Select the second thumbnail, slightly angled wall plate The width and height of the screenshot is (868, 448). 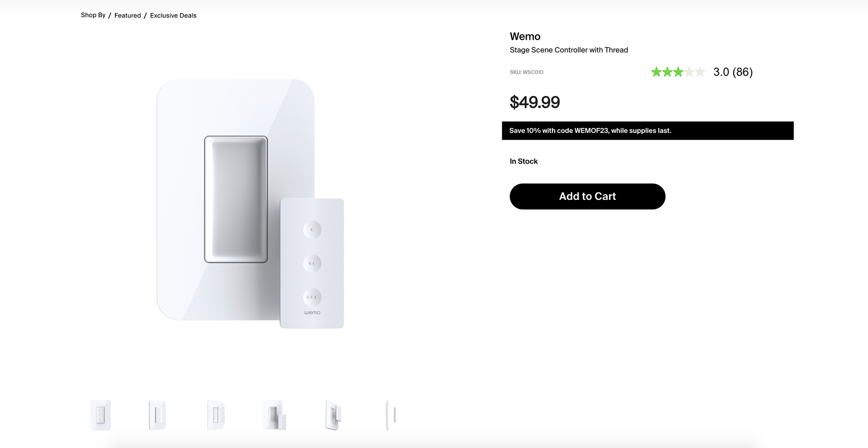coord(157,415)
